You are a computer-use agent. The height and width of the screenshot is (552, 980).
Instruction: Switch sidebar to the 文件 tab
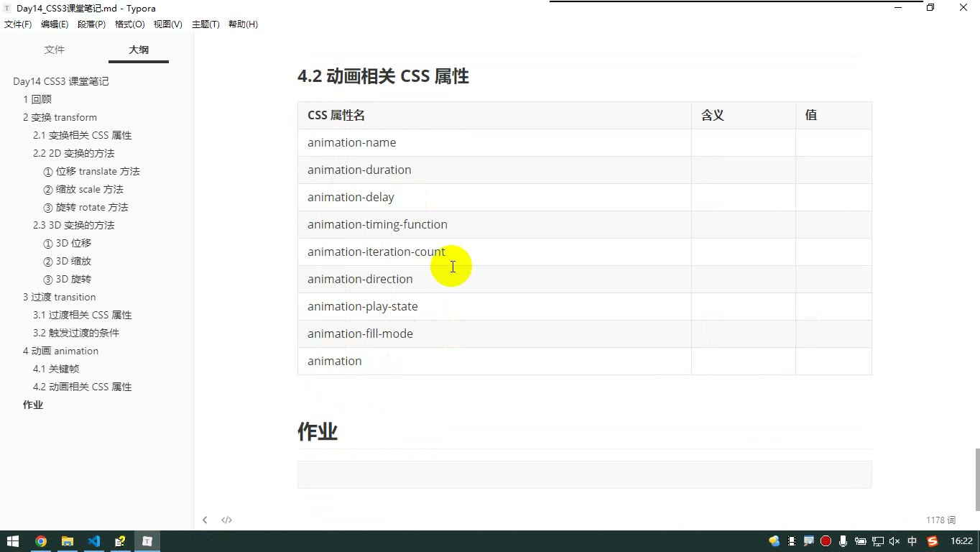[55, 50]
